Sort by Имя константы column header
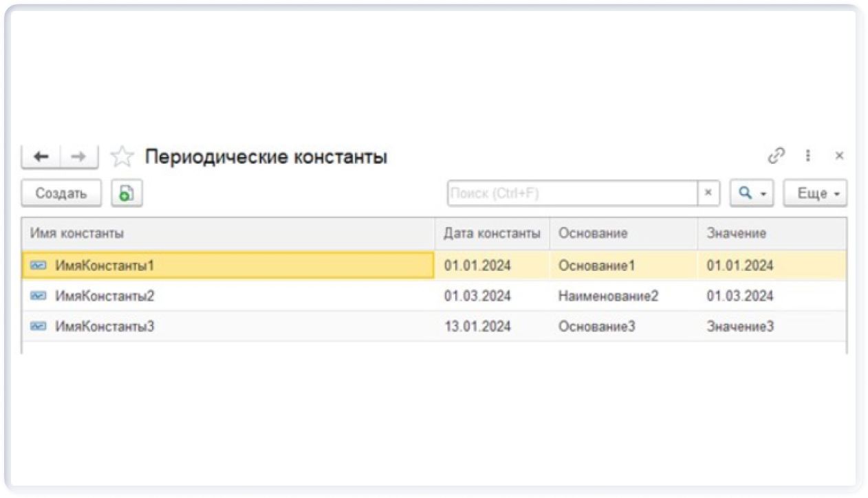 (77, 233)
